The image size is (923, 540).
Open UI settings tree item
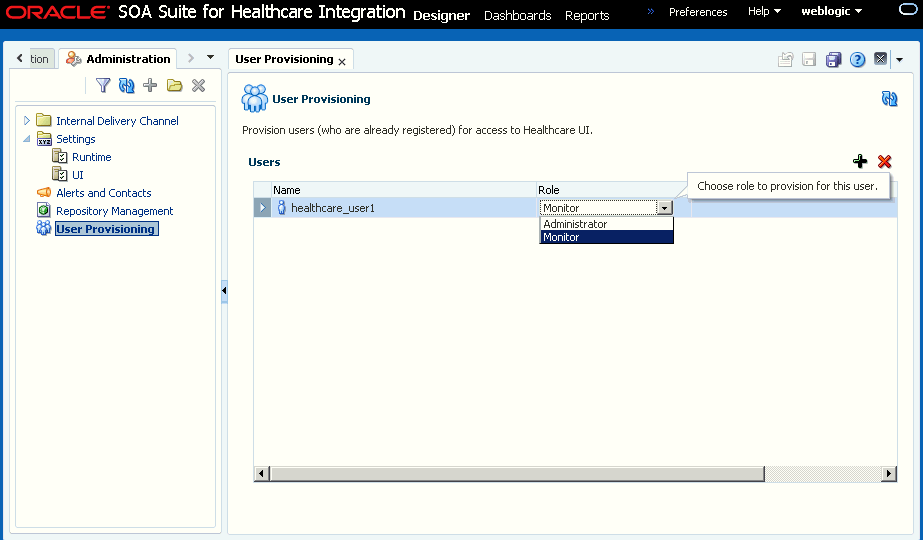pyautogui.click(x=78, y=175)
